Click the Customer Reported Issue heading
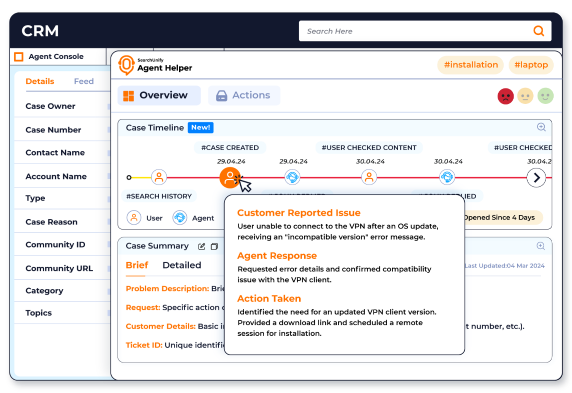572x393 pixels. point(299,213)
